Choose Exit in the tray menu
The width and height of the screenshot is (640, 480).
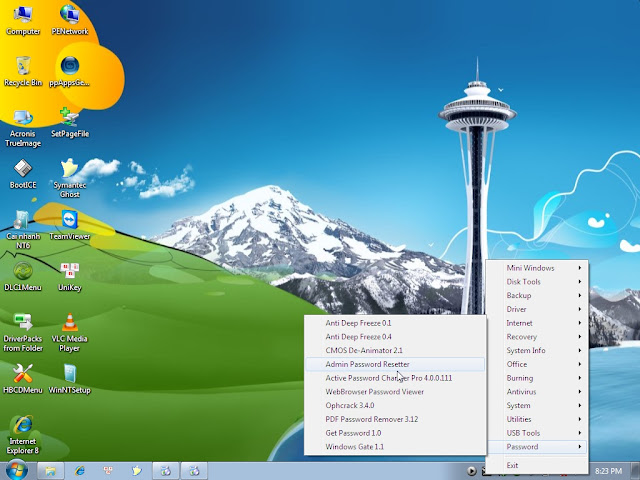(x=537, y=465)
